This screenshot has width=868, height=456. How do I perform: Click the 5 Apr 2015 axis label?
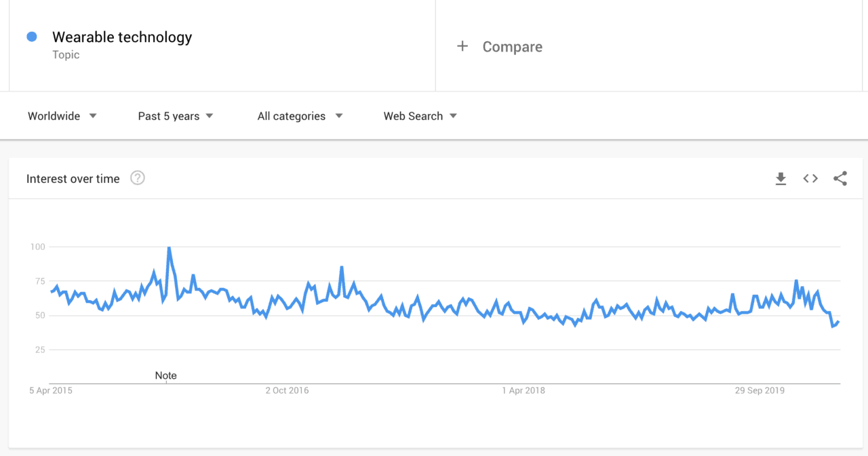pyautogui.click(x=51, y=390)
